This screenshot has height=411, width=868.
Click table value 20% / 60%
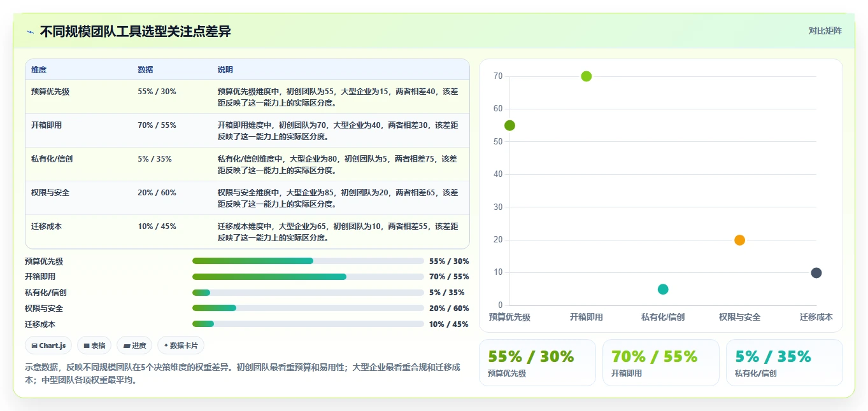pyautogui.click(x=157, y=193)
